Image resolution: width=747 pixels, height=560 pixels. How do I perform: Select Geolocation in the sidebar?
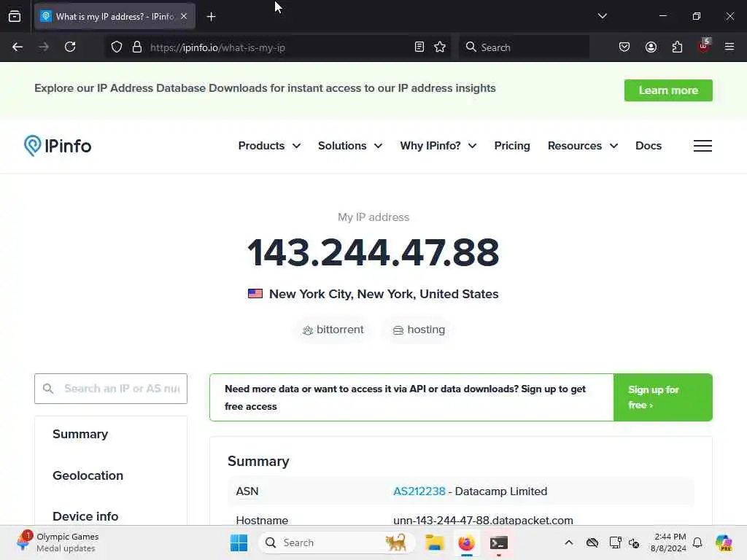[88, 475]
